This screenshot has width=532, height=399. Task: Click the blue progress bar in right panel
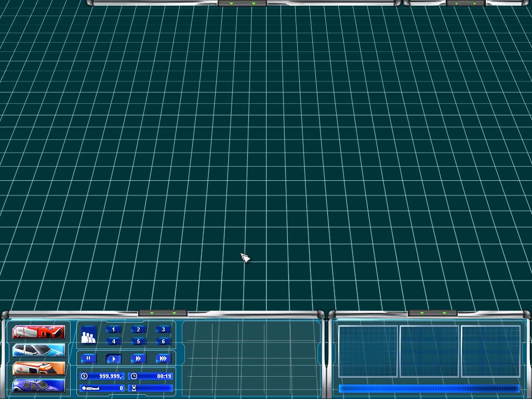tap(429, 389)
